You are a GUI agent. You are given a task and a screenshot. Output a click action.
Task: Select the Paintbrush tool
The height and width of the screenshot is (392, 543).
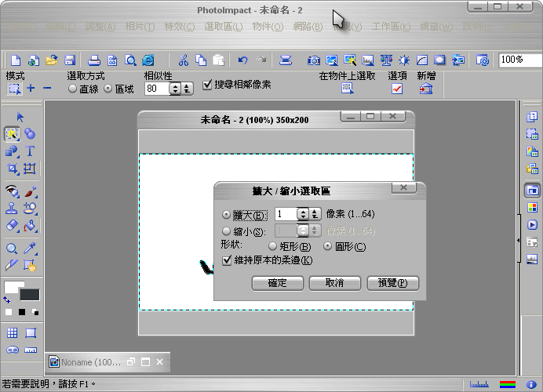point(31,191)
